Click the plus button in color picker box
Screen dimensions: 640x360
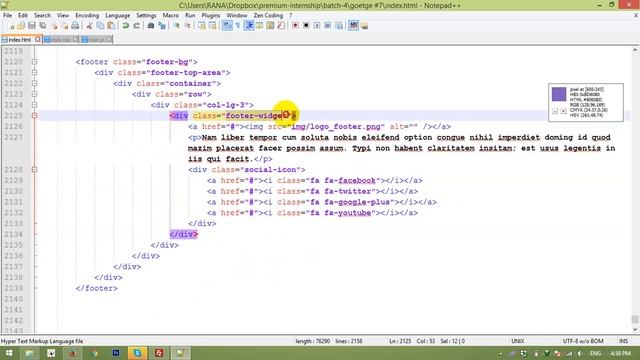563,111
